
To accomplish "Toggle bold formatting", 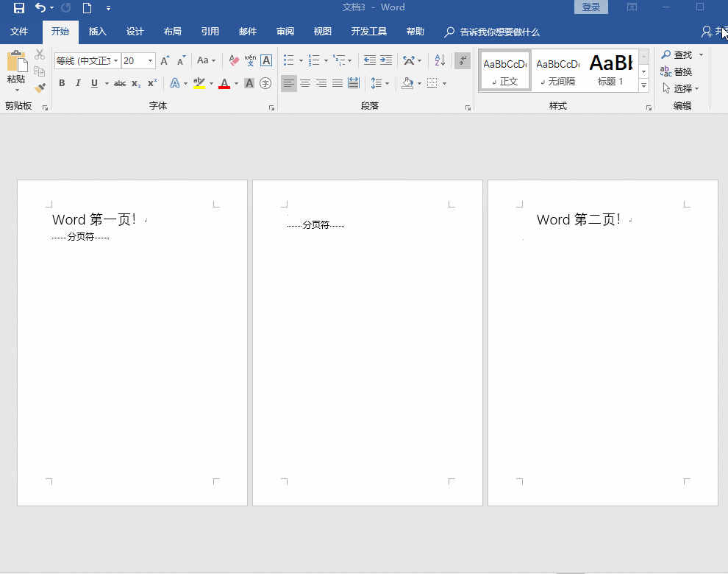I will (x=62, y=83).
